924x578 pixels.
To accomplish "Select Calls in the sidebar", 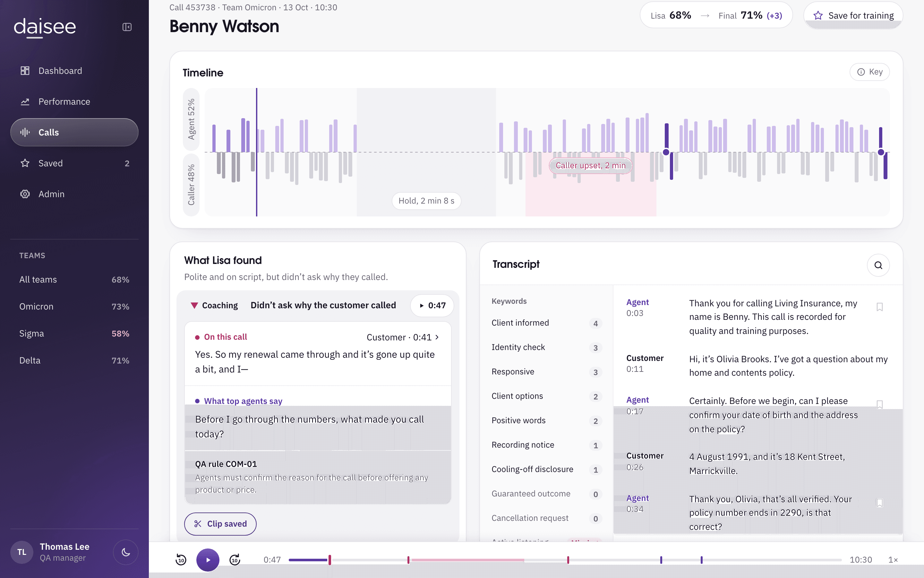I will pos(74,132).
